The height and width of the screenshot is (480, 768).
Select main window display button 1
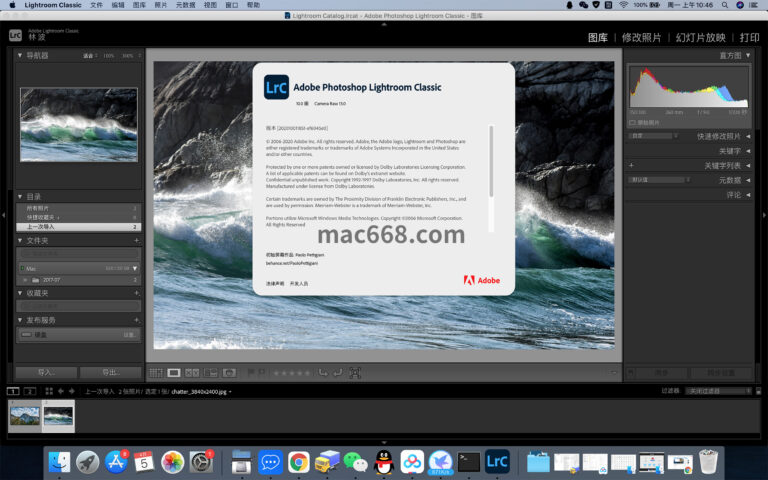(13, 391)
